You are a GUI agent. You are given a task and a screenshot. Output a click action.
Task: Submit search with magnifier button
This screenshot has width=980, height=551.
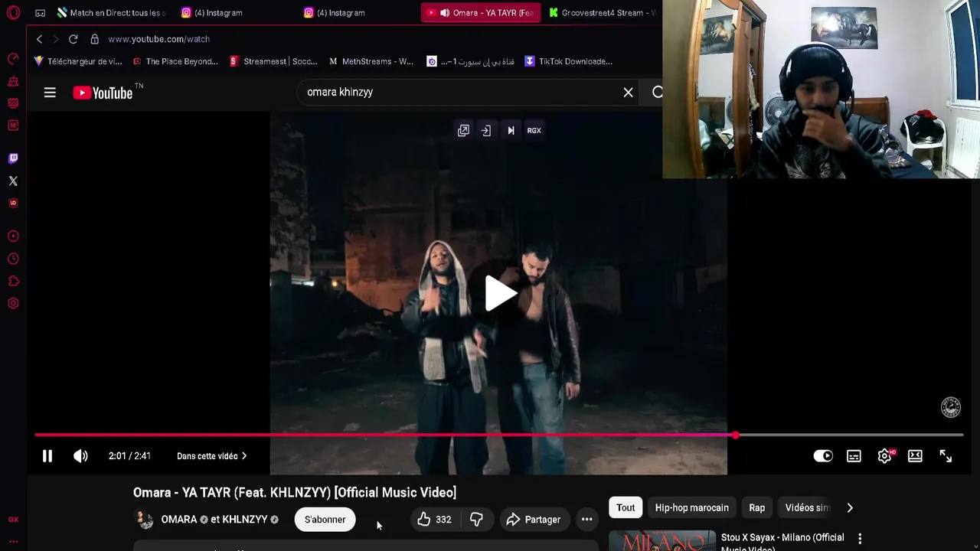point(657,93)
